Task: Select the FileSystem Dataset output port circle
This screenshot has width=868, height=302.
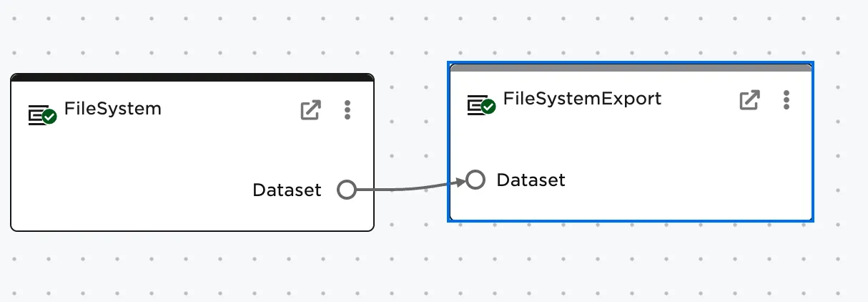Action: pyautogui.click(x=346, y=190)
